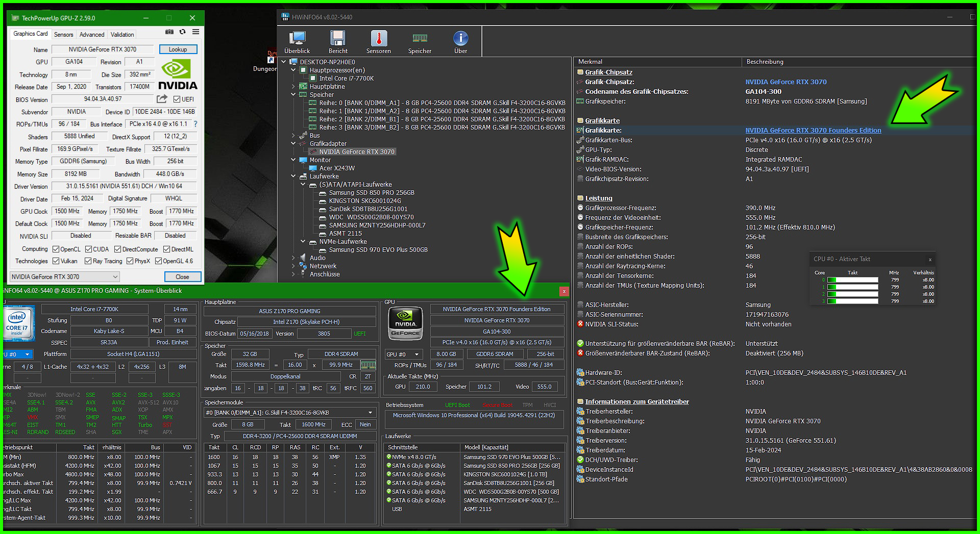The height and width of the screenshot is (534, 980).
Task: Toggle the DirectCompute checkbox
Action: tap(117, 249)
